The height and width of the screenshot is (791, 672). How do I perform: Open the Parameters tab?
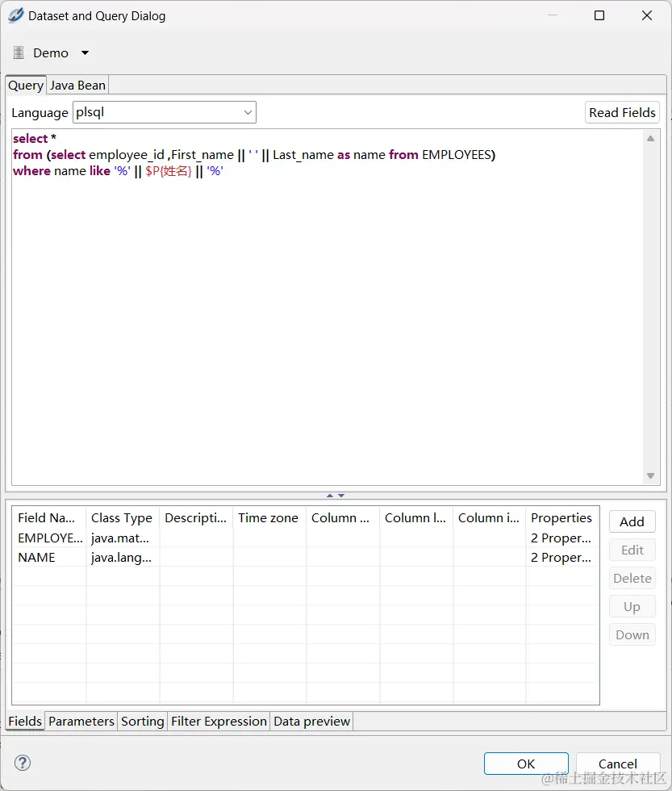pyautogui.click(x=81, y=721)
